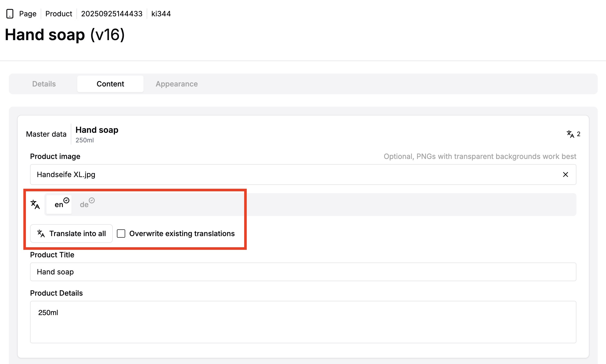606x364 pixels.
Task: Switch to the de language tab
Action: 84,205
